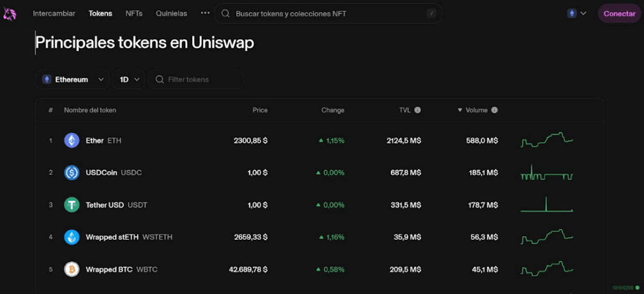Open the Ethereum network filter dropdown

[x=72, y=79]
